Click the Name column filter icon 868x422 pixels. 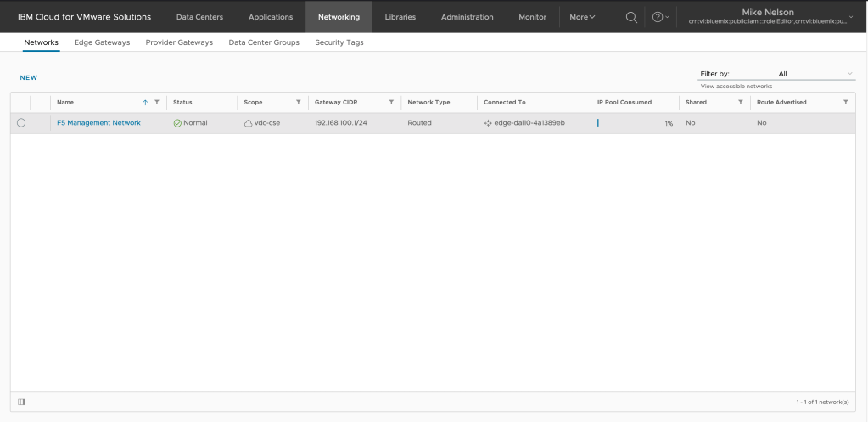coord(157,102)
